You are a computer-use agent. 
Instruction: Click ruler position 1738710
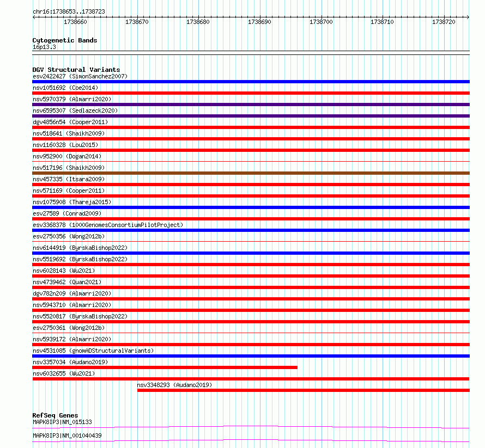coord(383,22)
